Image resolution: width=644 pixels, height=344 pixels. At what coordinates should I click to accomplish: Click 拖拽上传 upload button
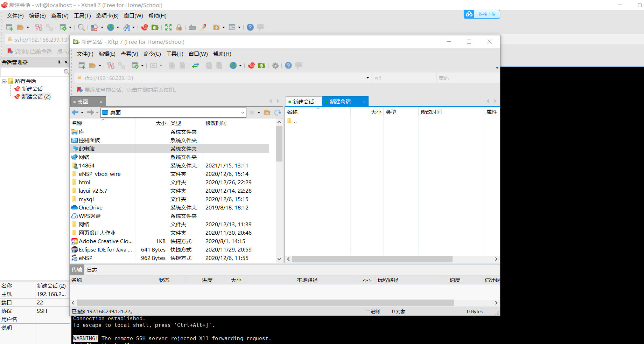pos(487,14)
